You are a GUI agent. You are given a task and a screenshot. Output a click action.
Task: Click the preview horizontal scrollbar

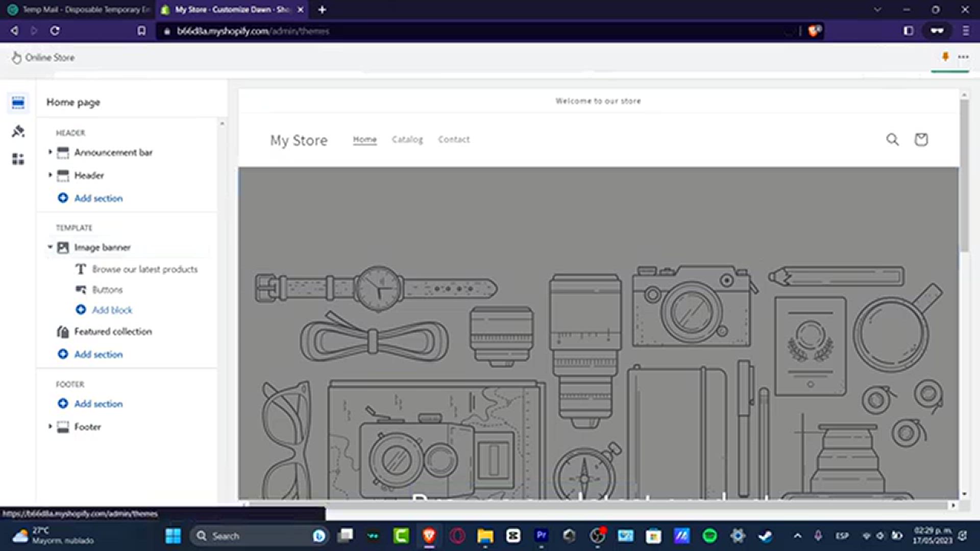point(597,505)
